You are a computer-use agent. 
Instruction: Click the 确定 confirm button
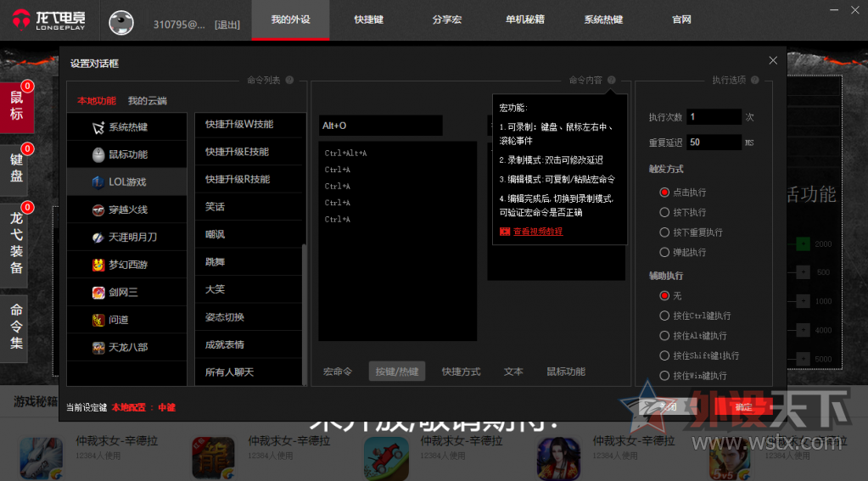[x=743, y=407]
